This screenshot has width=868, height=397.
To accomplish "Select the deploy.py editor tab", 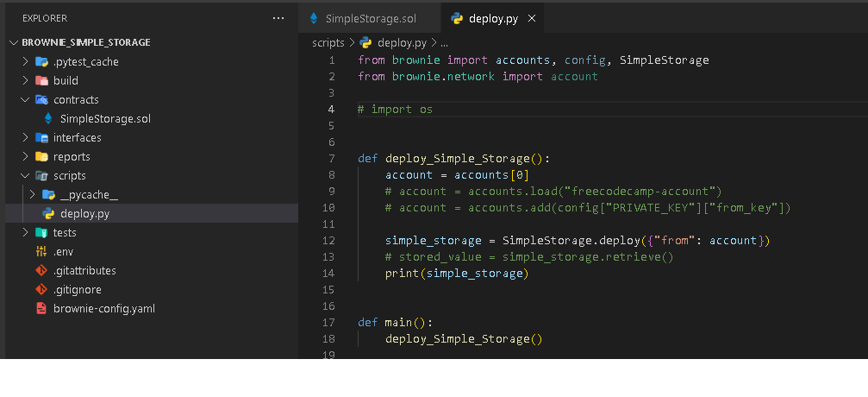I will (x=493, y=18).
